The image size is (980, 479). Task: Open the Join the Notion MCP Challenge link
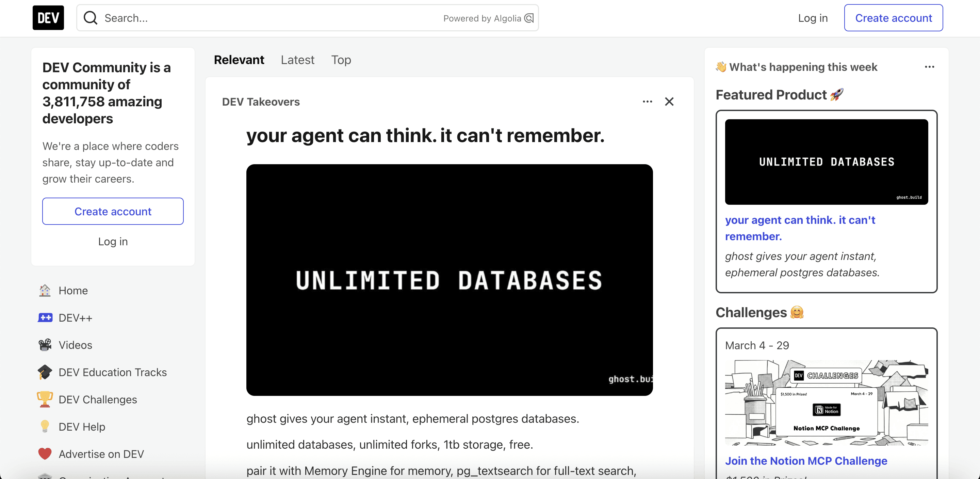[x=806, y=461]
